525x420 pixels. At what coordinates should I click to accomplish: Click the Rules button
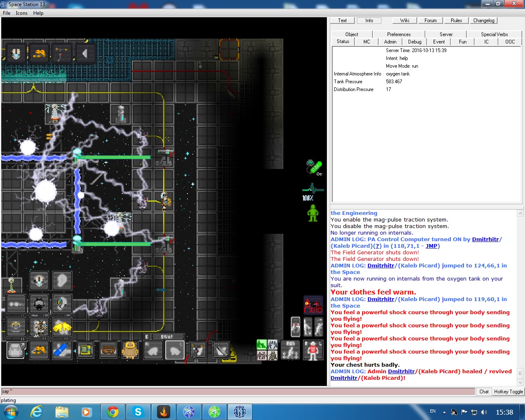[x=456, y=21]
